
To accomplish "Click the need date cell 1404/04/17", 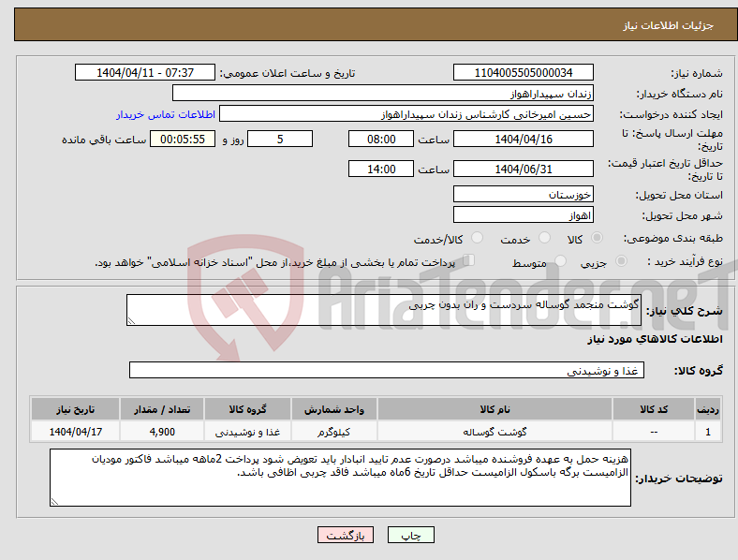I will 75,431.
